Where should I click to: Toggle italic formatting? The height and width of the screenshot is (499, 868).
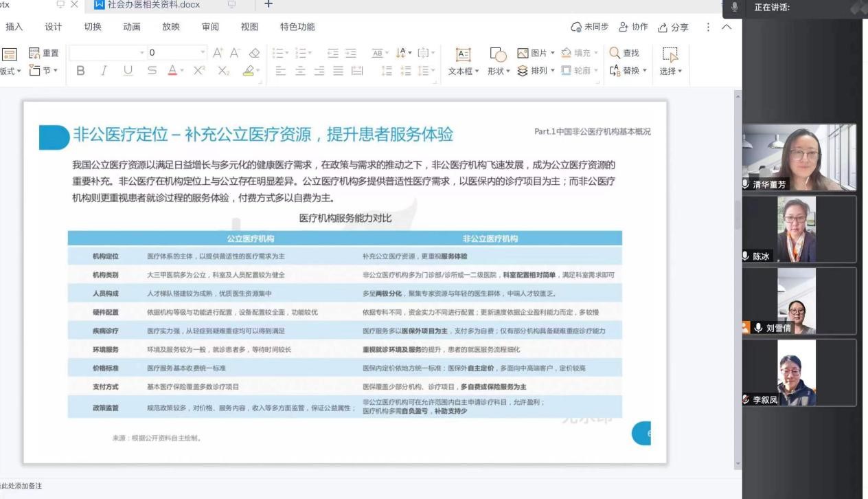tap(104, 71)
